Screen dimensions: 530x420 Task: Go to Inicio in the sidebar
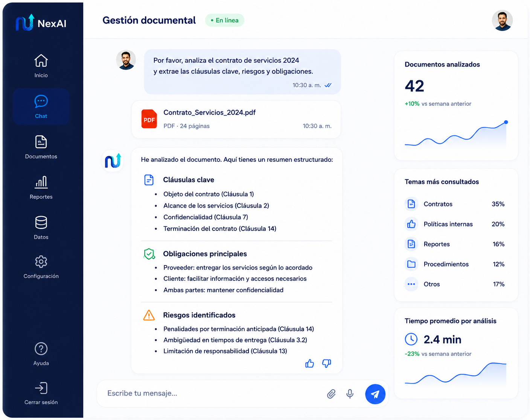click(41, 66)
